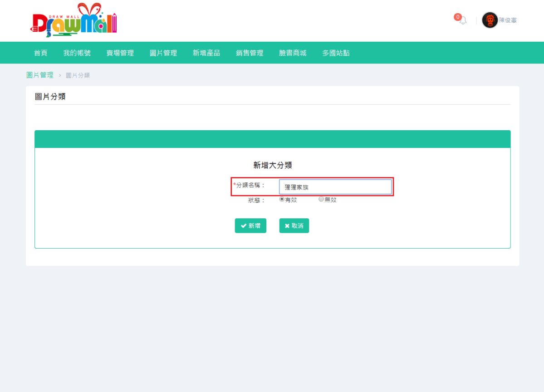
Task: Open the 新增產品 page
Action: [x=206, y=53]
